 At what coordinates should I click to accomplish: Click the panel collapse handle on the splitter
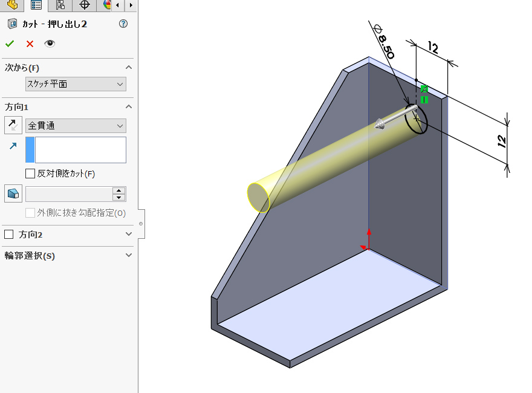pyautogui.click(x=141, y=224)
